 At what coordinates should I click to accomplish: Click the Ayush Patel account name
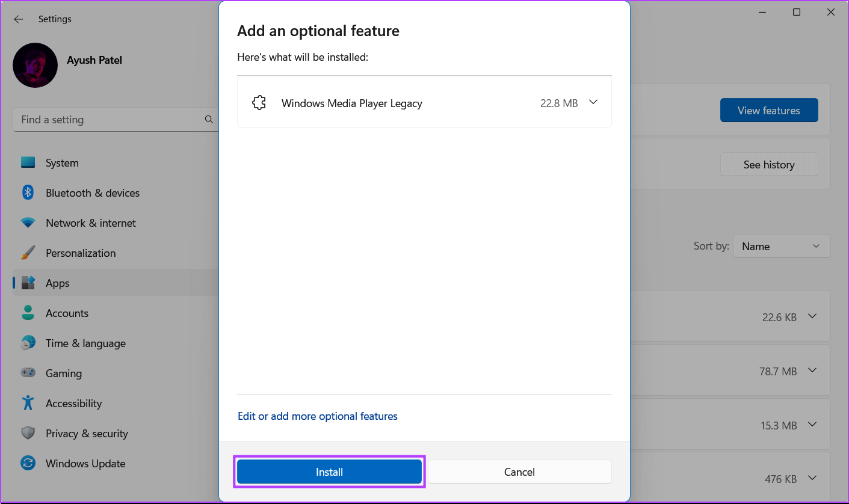94,60
